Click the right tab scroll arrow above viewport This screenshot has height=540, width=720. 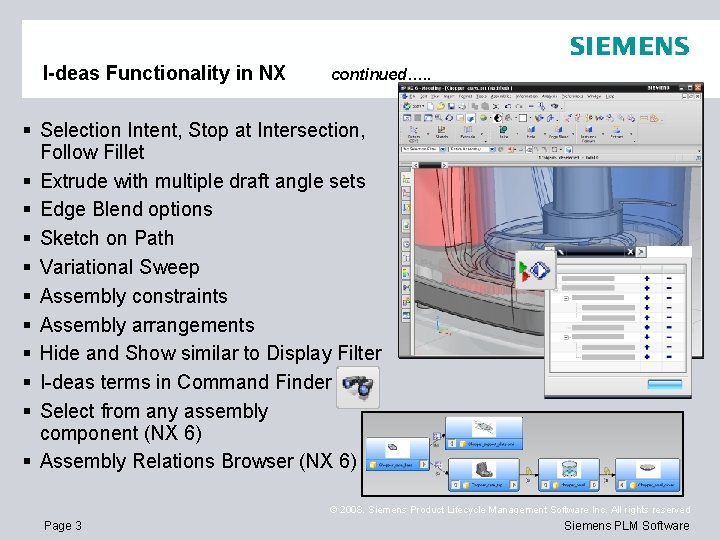(x=444, y=164)
